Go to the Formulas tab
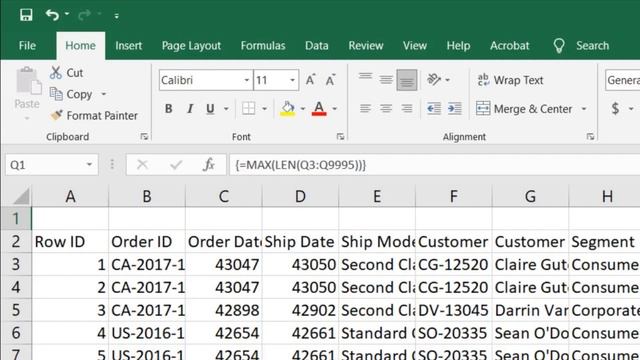 (263, 46)
